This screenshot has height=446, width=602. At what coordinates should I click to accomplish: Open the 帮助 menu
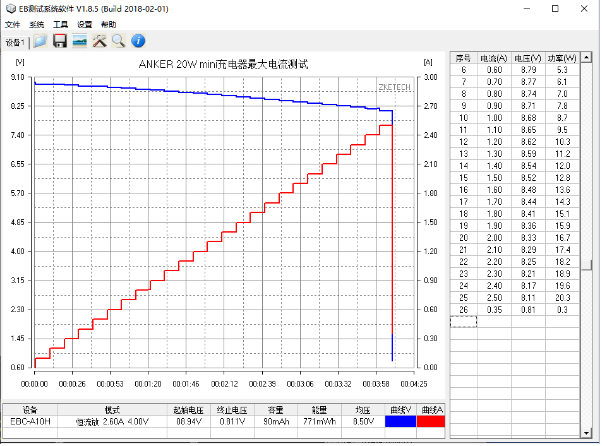108,25
